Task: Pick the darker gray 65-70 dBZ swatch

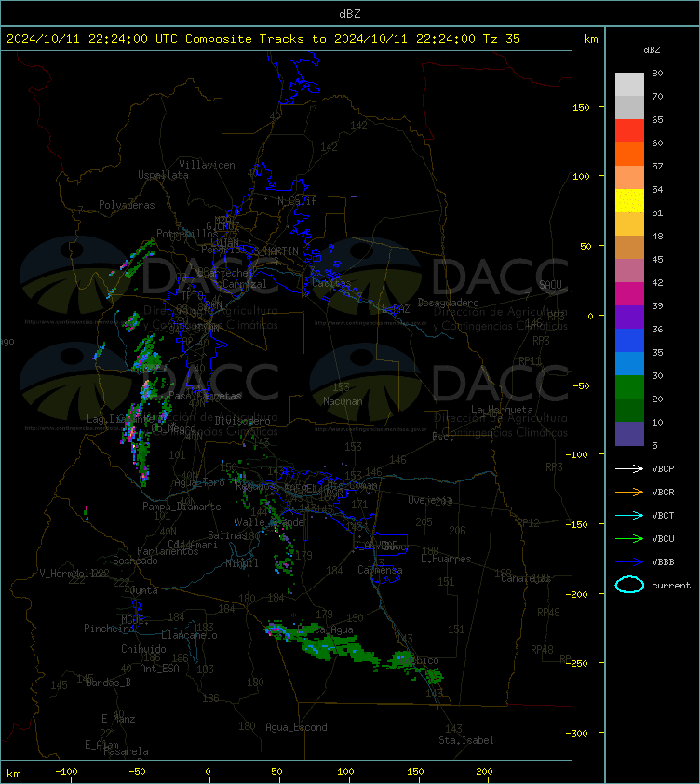Action: pos(629,107)
